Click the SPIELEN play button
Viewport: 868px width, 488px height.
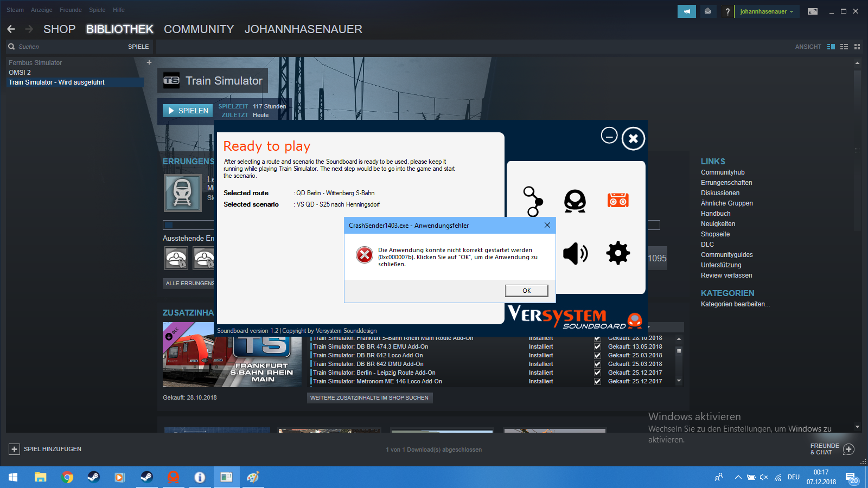click(188, 111)
